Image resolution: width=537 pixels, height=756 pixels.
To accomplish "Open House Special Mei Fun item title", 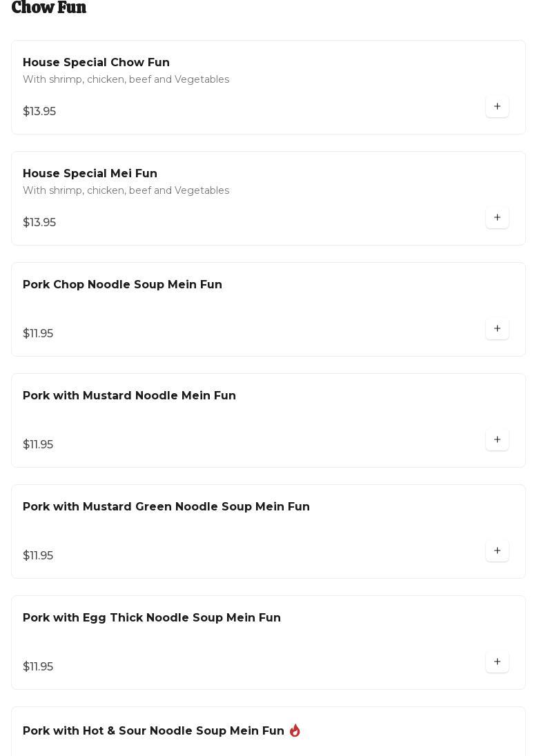I will tap(90, 174).
